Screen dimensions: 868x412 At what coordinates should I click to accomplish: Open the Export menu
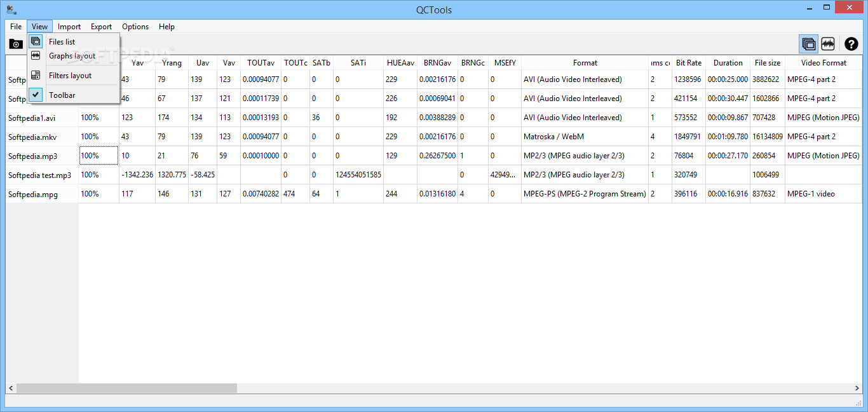101,27
